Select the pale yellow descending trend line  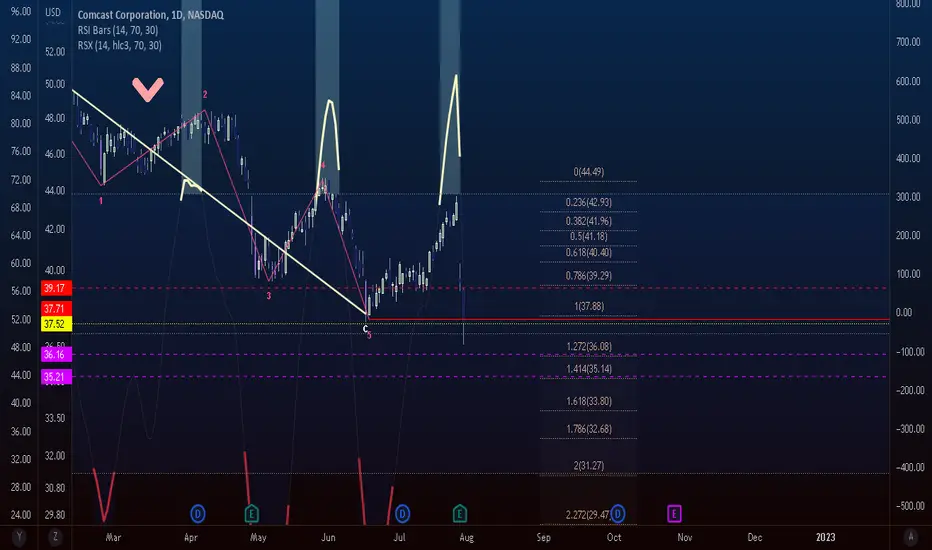pos(219,202)
